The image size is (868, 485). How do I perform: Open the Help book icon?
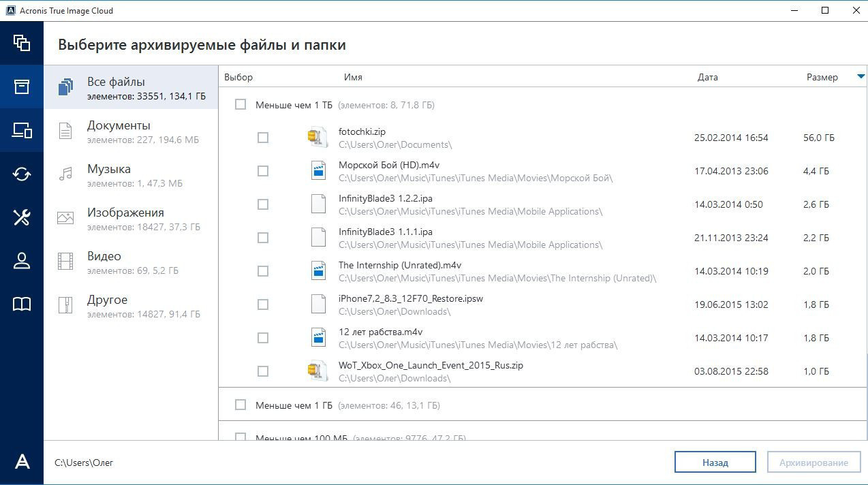click(22, 304)
